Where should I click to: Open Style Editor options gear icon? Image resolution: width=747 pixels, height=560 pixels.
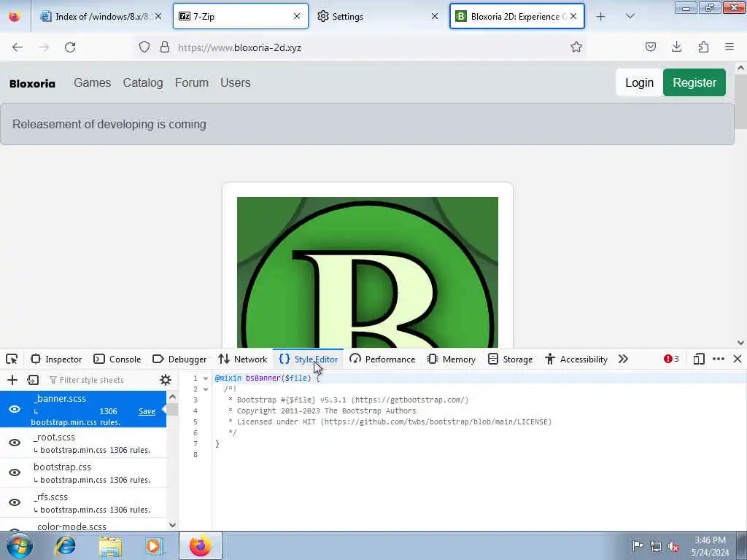tap(166, 379)
